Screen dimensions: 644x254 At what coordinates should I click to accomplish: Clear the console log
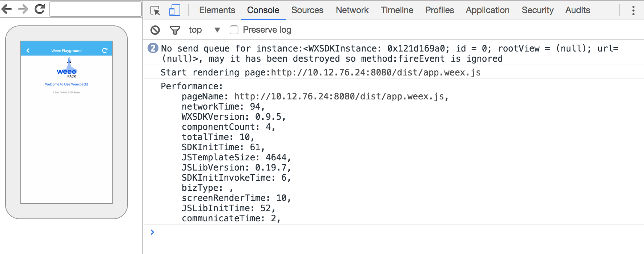coord(155,30)
